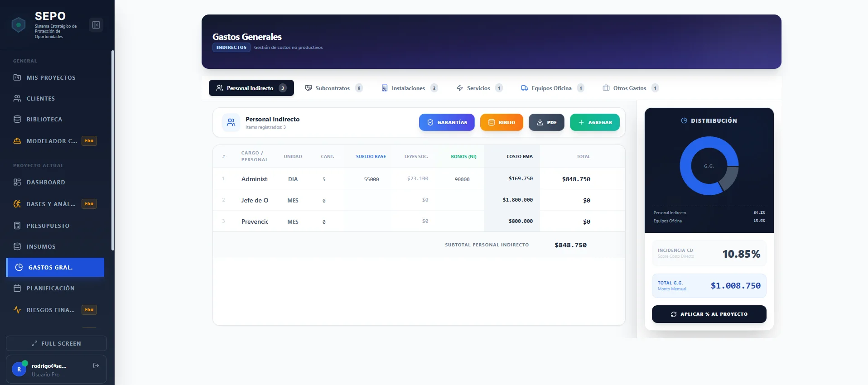Edit the Sueldo Base value 55000
868x385 pixels.
coord(371,179)
